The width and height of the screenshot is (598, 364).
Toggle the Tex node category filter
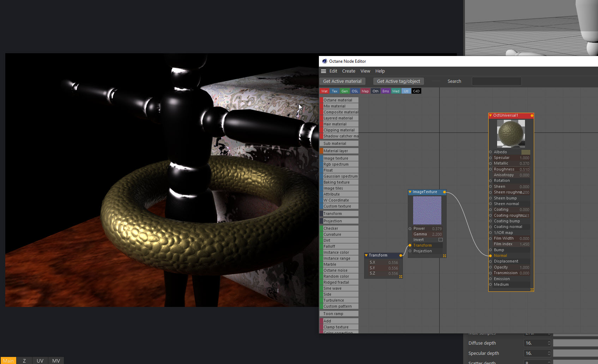click(x=335, y=91)
